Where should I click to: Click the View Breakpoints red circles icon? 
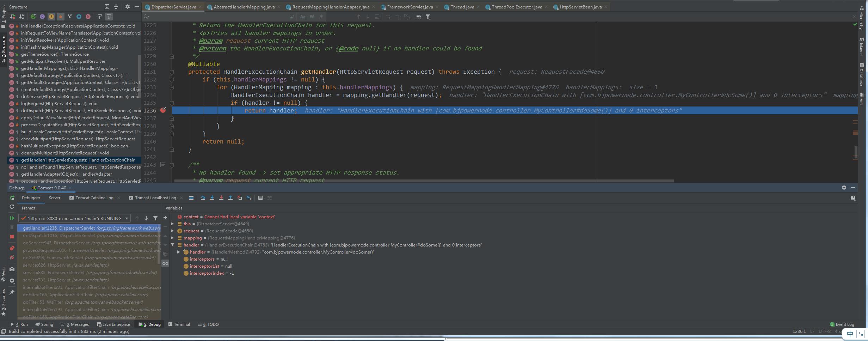pyautogui.click(x=12, y=248)
